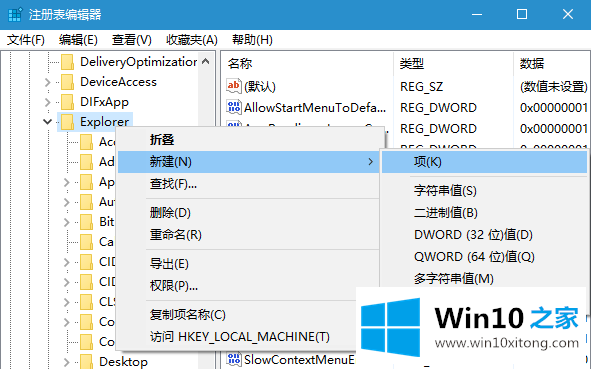This screenshot has height=369, width=591.
Task: Open the 新建(N) submenu arrow
Action: 371,162
